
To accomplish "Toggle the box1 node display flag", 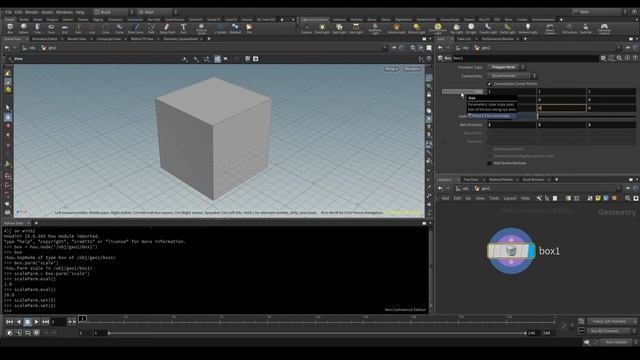I will (x=531, y=251).
